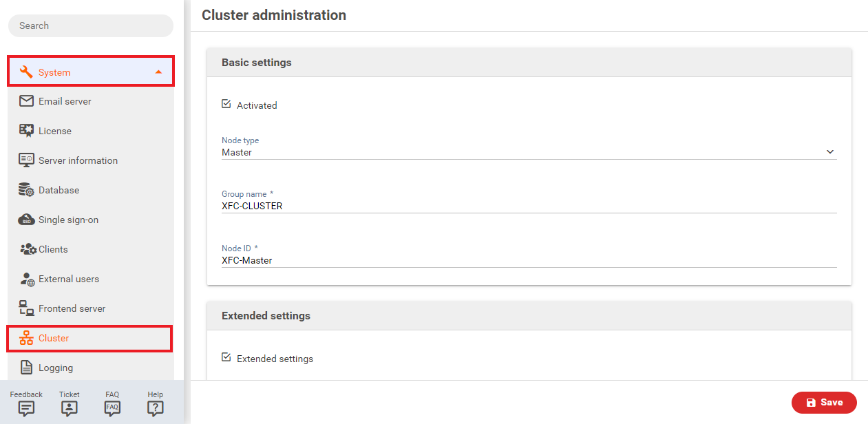Image resolution: width=868 pixels, height=424 pixels.
Task: Select the Cluster menu item
Action: [54, 338]
